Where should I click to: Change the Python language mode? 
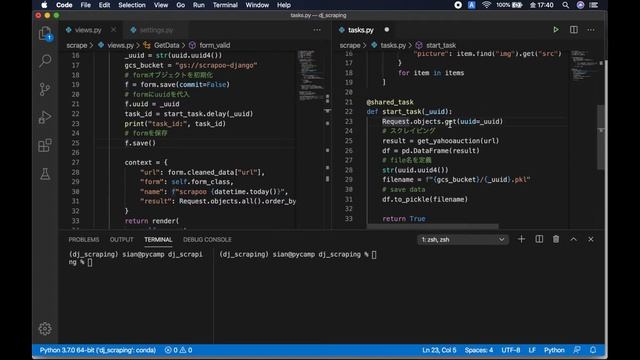554,350
